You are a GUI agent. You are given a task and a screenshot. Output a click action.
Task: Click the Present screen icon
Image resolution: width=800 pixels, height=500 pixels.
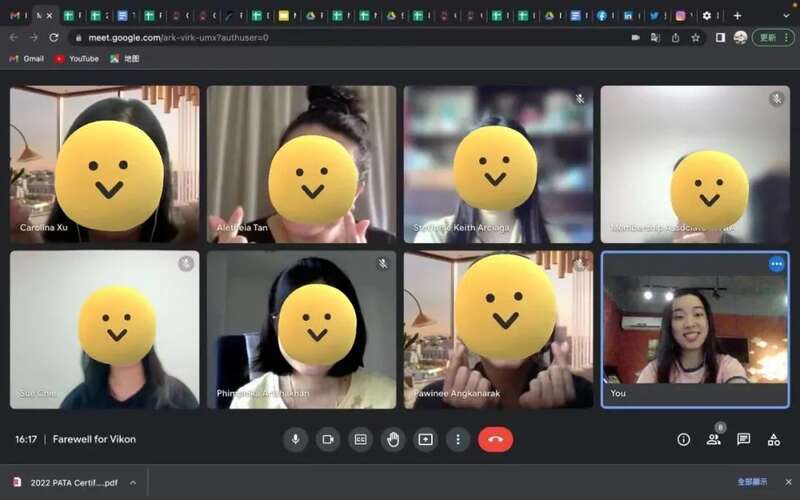(x=425, y=439)
